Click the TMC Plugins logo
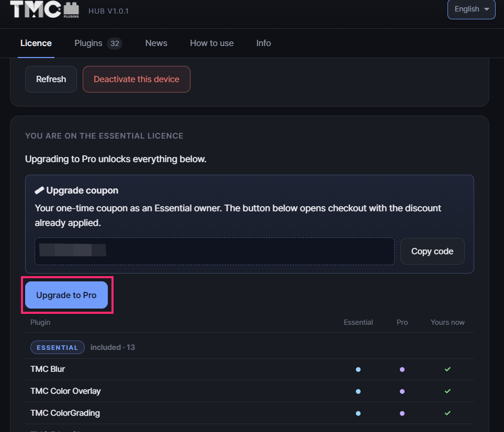 44,9
